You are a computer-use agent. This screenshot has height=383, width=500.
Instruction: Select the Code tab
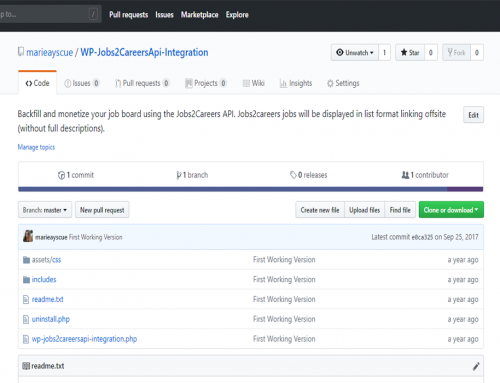(x=37, y=83)
